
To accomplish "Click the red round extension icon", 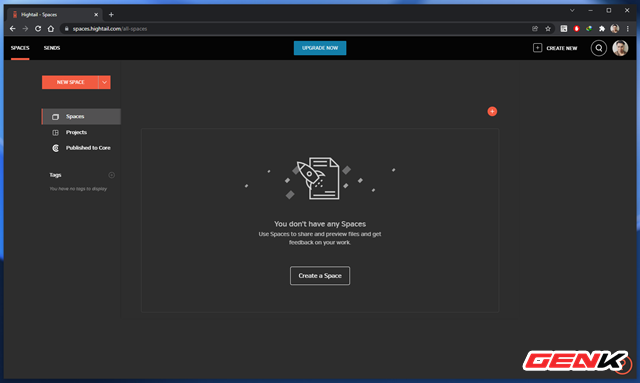I will click(576, 29).
